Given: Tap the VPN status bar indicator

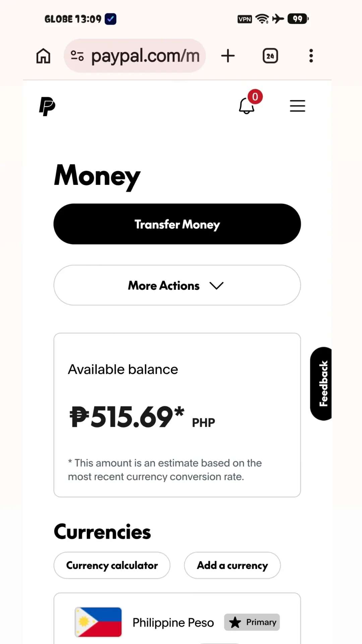Looking at the screenshot, I should click(245, 19).
